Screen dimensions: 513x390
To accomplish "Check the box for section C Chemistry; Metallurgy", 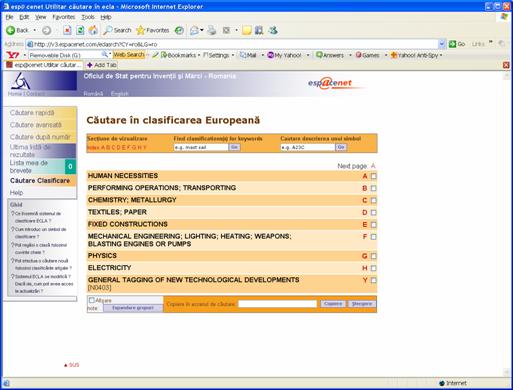I will [374, 200].
